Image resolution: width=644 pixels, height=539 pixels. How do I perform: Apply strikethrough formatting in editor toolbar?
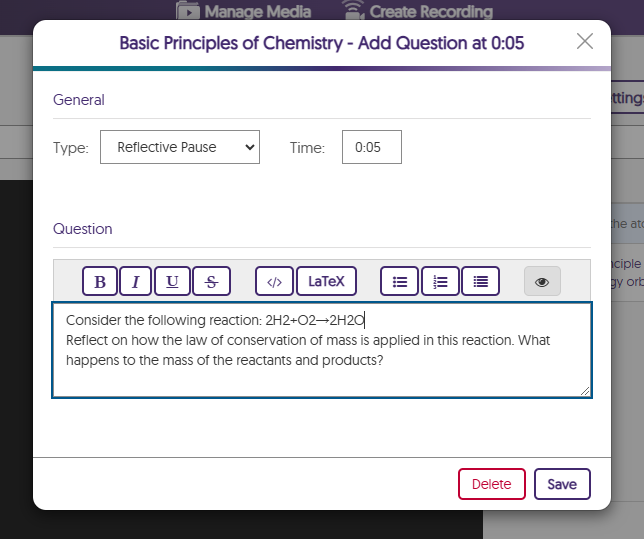[212, 281]
